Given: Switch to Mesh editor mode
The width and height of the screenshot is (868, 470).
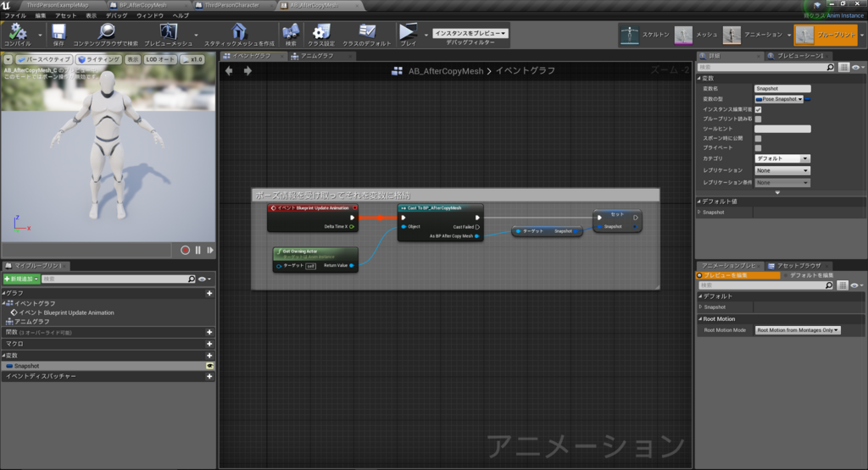Looking at the screenshot, I should pyautogui.click(x=697, y=35).
